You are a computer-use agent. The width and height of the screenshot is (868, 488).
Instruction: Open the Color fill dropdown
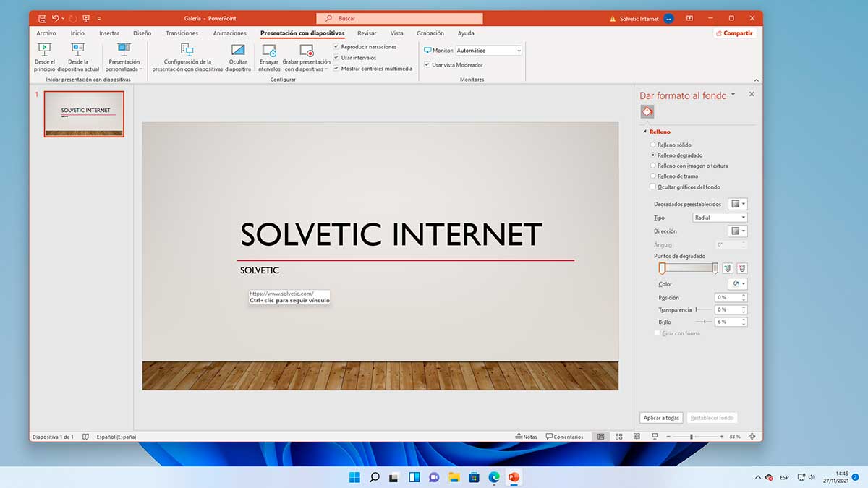[x=738, y=284]
